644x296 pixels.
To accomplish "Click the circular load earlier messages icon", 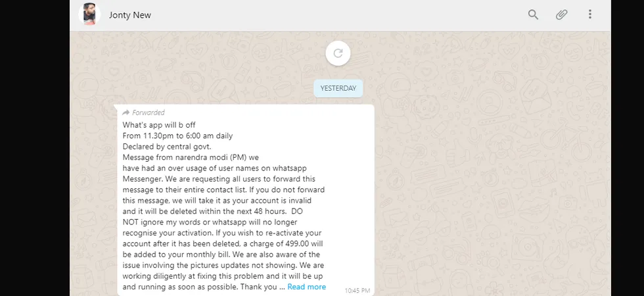I will [x=338, y=53].
